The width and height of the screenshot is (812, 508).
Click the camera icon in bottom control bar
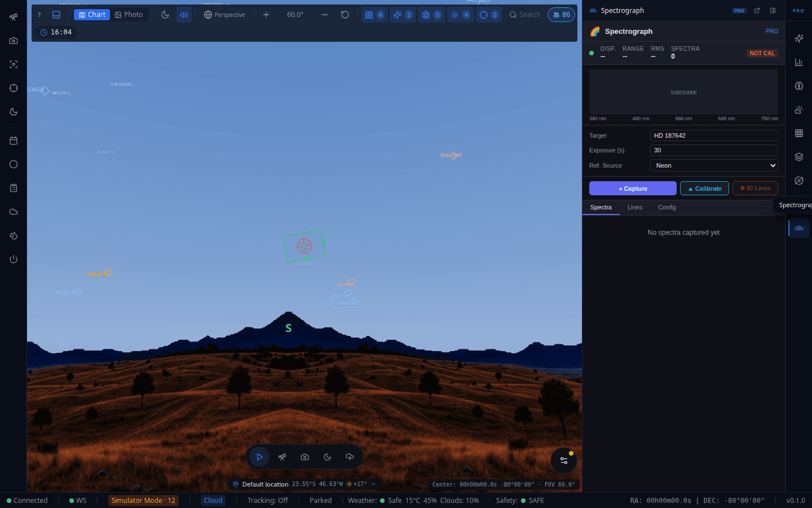pos(304,457)
